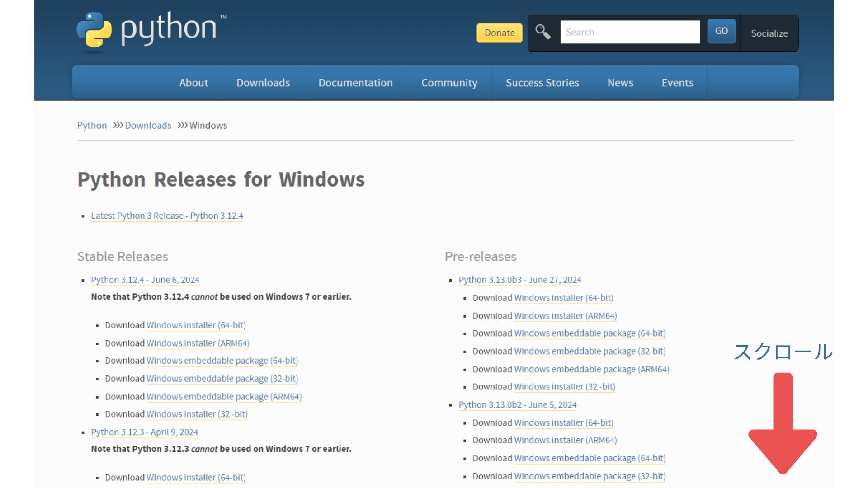Open Latest Python 3 Release - Python 3.12.4
This screenshot has width=868, height=488.
coord(167,216)
